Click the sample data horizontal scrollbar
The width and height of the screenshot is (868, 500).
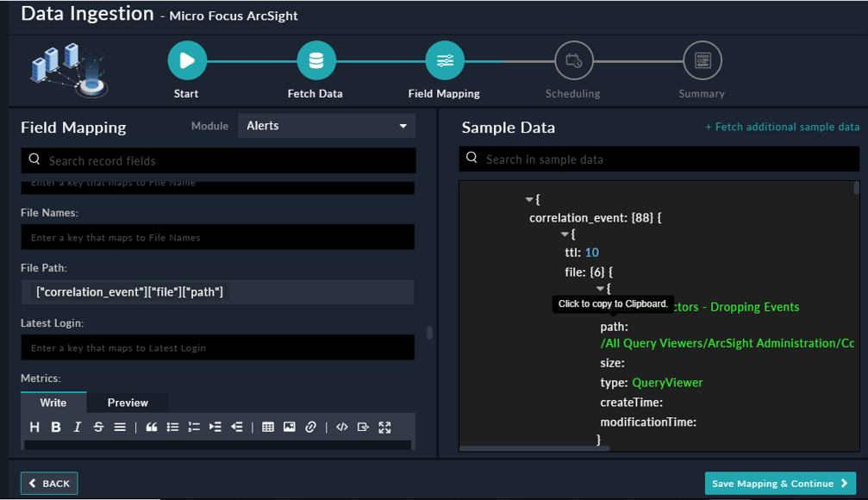(x=534, y=448)
